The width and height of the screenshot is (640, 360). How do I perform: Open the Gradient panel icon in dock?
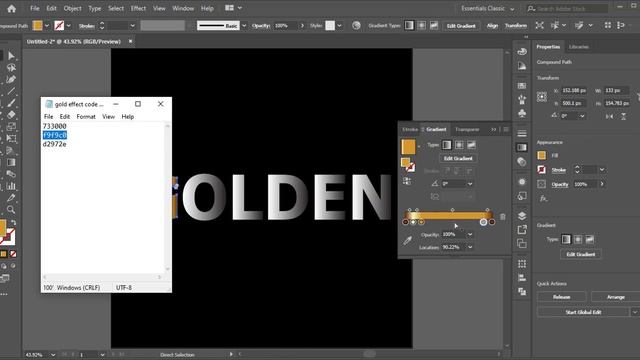522,147
